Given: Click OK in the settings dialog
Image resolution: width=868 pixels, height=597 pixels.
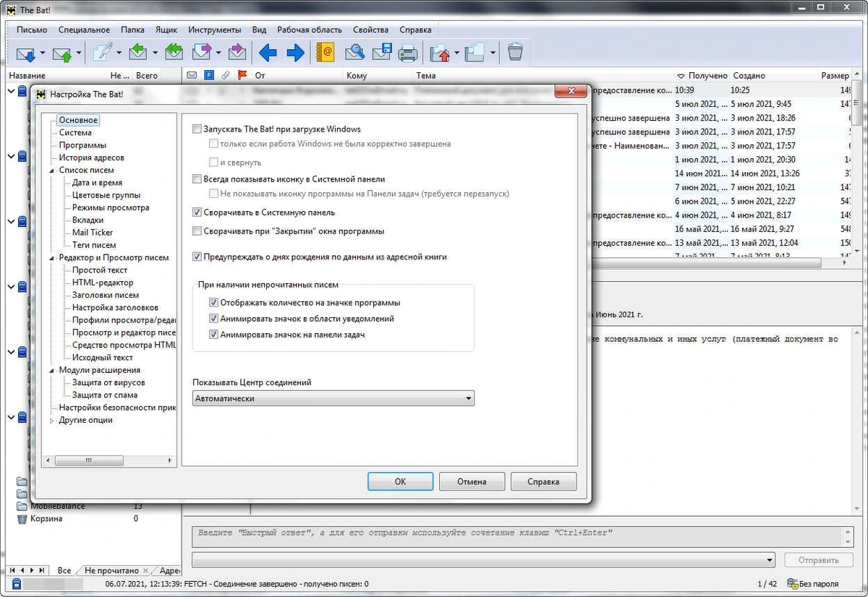Looking at the screenshot, I should click(400, 481).
